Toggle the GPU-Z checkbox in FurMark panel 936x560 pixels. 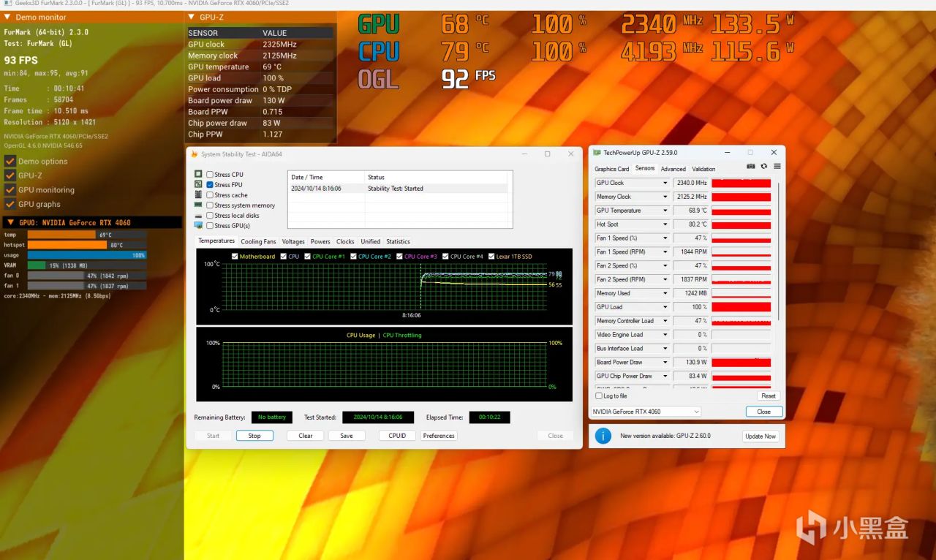pos(10,175)
